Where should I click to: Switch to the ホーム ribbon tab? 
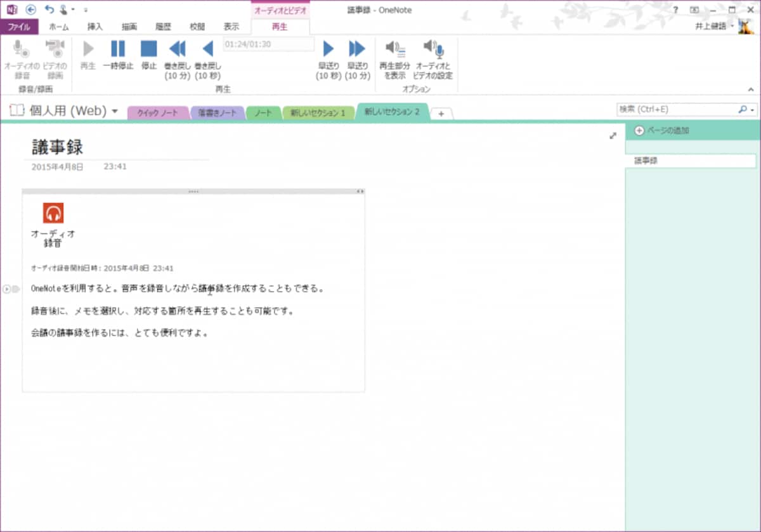click(58, 27)
